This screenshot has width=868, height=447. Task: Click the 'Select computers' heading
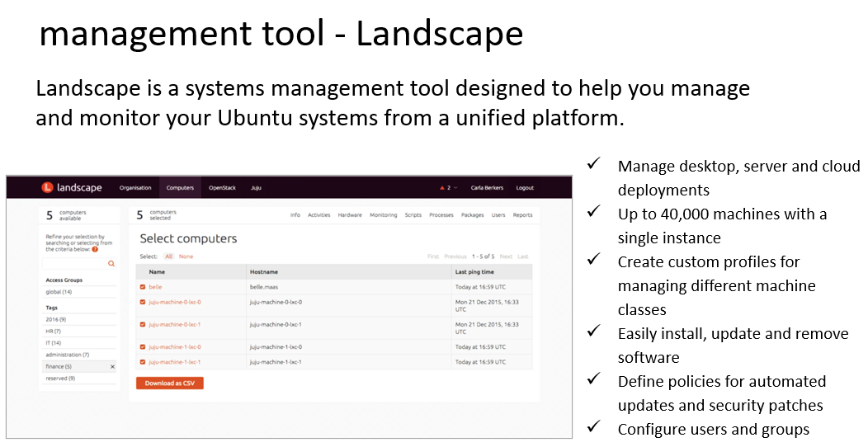click(x=188, y=238)
